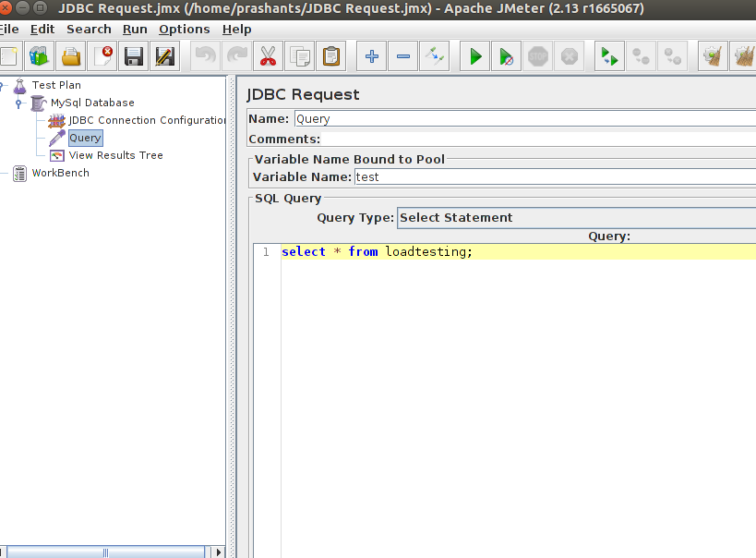Click into the Comments field
756x558 pixels.
click(538, 139)
